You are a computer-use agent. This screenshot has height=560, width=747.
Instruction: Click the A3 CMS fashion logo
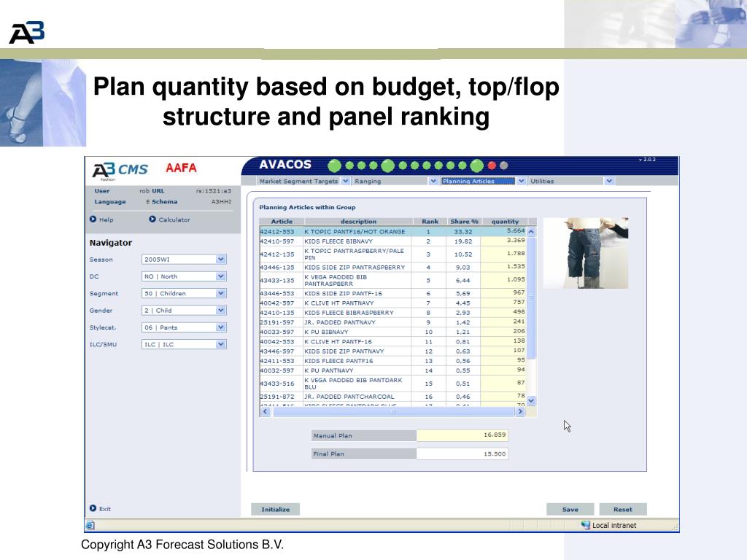tap(120, 171)
